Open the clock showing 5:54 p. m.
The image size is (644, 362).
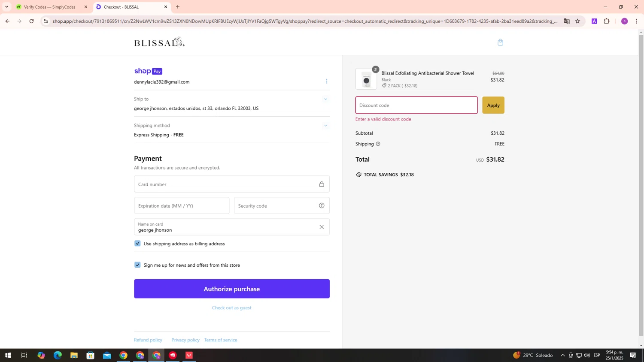tap(614, 355)
